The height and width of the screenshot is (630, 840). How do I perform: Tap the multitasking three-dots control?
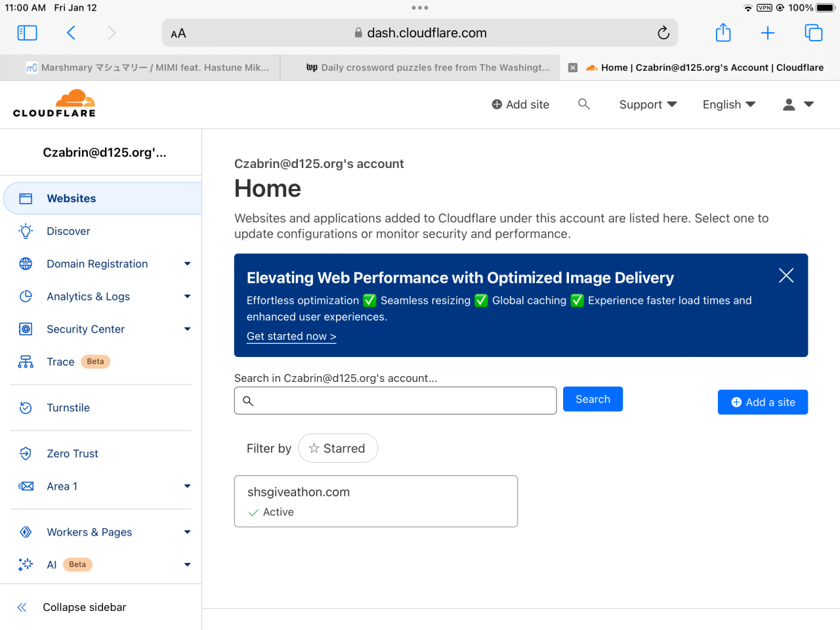[420, 8]
